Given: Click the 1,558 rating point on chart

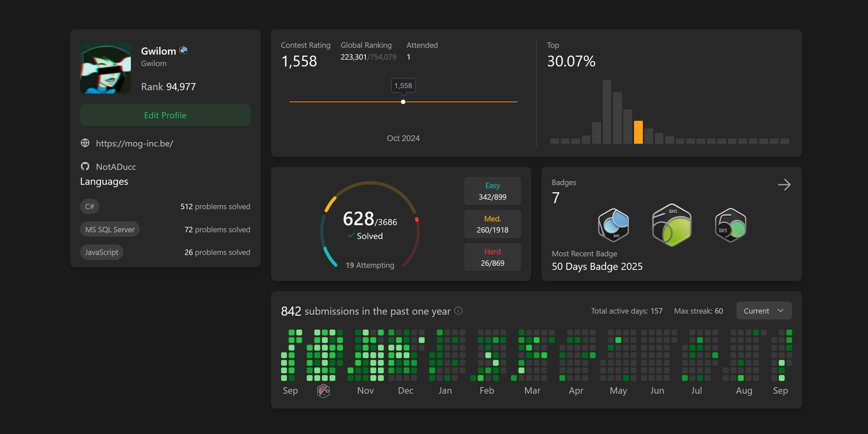Looking at the screenshot, I should (403, 102).
